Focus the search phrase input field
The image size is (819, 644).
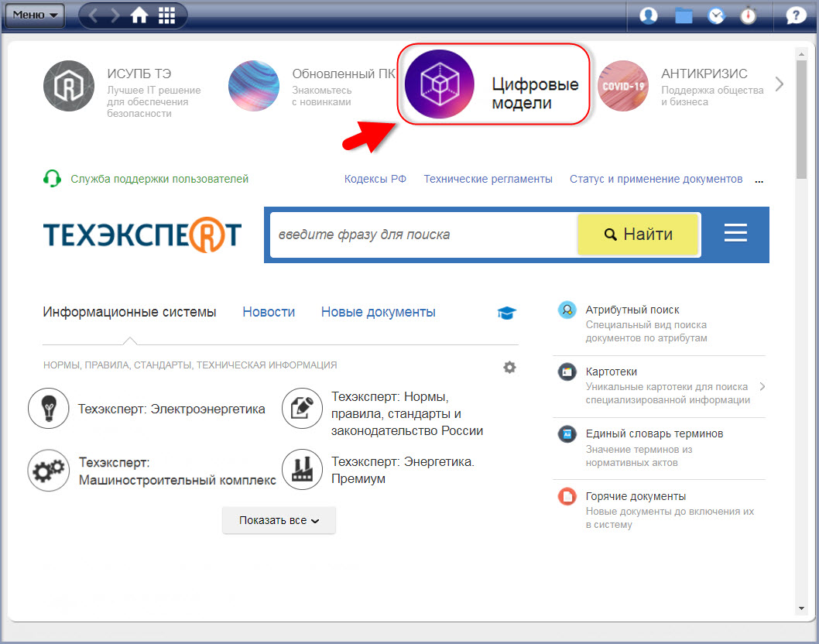(x=423, y=235)
